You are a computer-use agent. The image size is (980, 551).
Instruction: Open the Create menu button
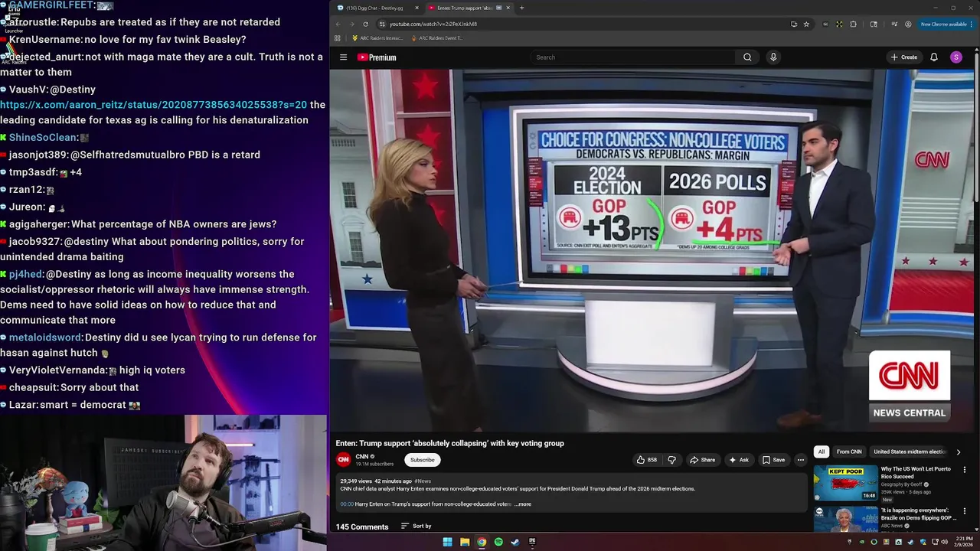pos(903,57)
